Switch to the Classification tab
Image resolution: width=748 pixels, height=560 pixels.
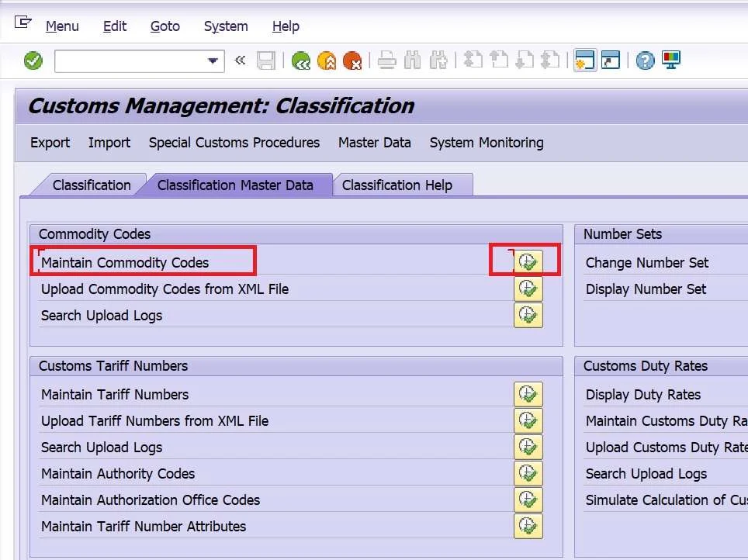click(x=92, y=185)
